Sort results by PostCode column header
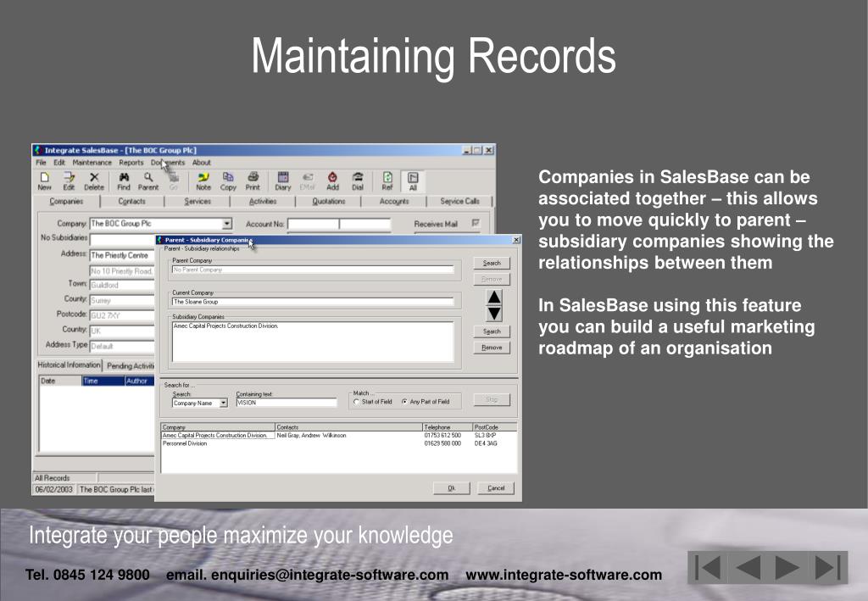The image size is (868, 601). point(495,427)
